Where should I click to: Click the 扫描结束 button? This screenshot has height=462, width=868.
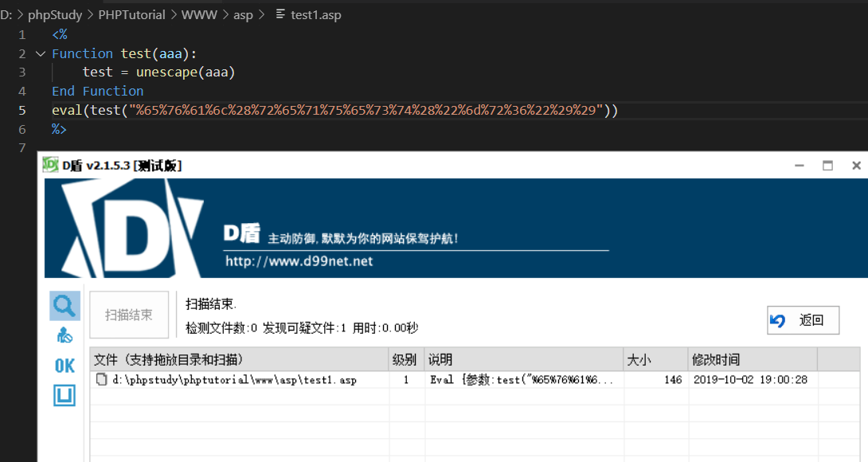[129, 315]
